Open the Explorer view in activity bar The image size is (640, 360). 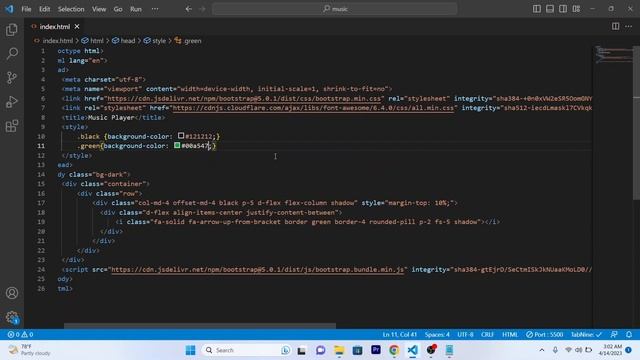coord(12,30)
